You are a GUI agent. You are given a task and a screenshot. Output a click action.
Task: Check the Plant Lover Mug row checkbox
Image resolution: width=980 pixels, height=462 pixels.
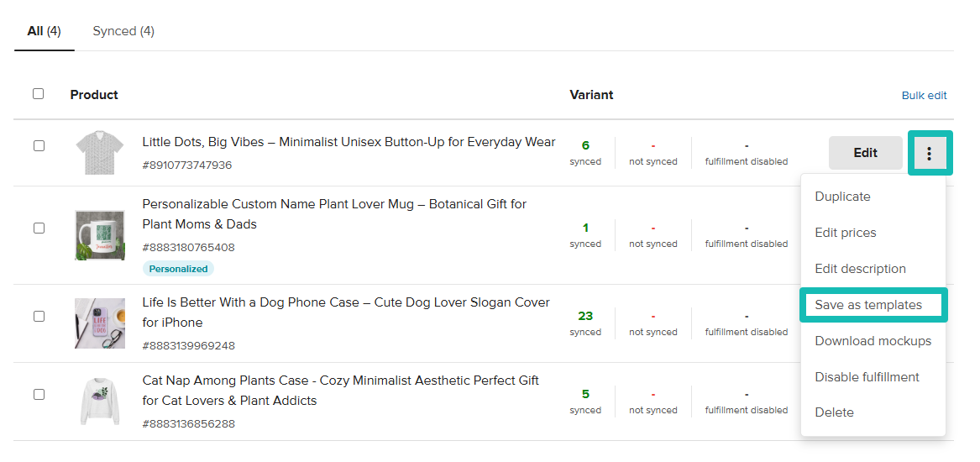coord(39,228)
